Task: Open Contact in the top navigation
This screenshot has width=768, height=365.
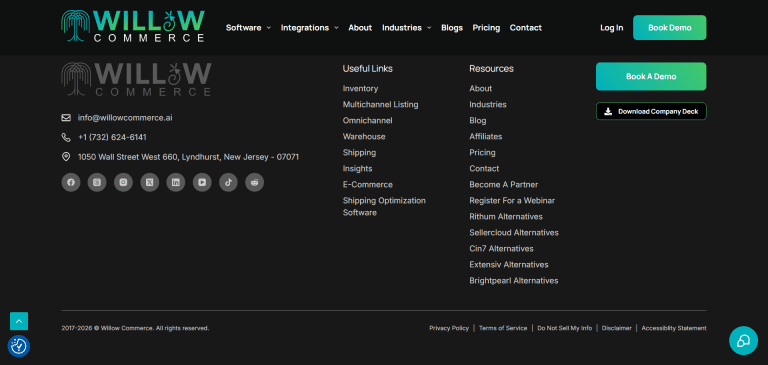Action: pyautogui.click(x=526, y=28)
